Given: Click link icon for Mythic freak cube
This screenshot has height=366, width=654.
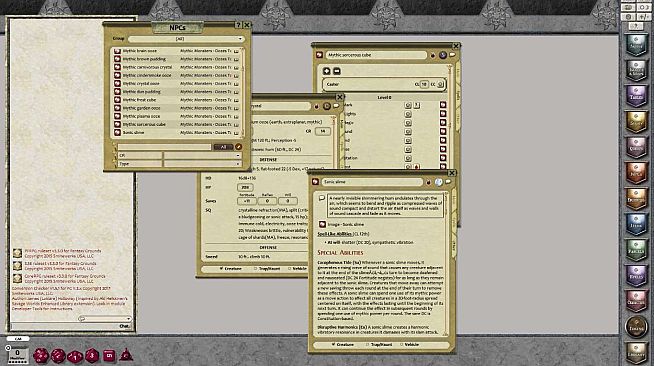Looking at the screenshot, I should (117, 100).
